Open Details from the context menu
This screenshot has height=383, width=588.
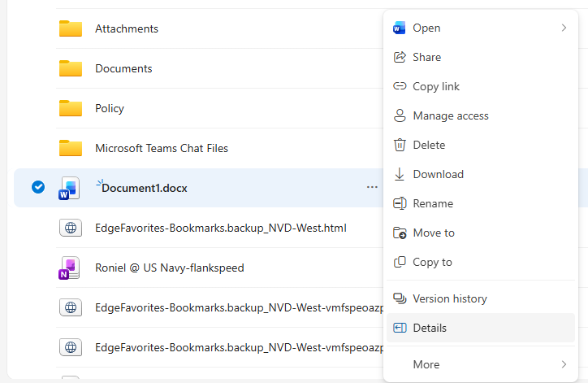coord(481,328)
